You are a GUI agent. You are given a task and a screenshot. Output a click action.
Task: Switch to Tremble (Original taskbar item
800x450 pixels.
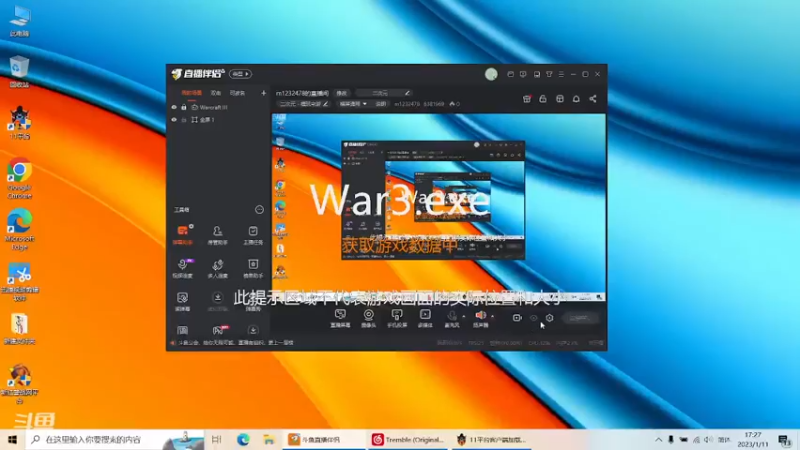point(407,440)
